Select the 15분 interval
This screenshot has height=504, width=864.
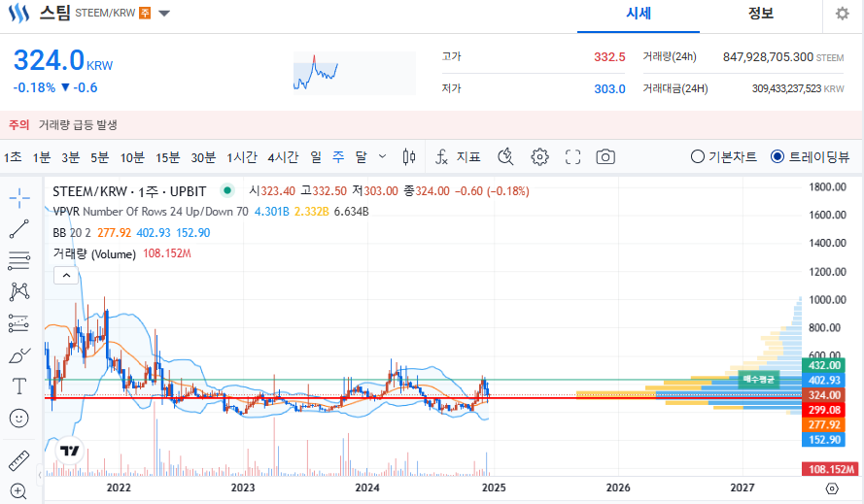click(x=167, y=157)
